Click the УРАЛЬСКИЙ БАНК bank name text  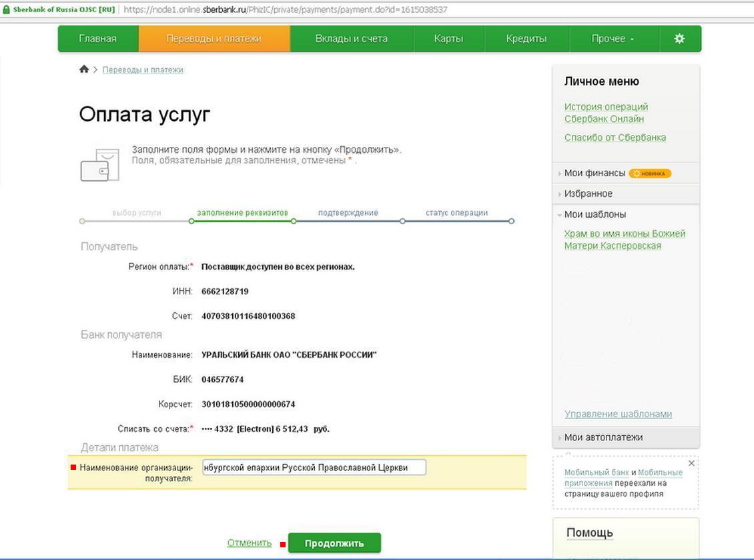(x=289, y=355)
